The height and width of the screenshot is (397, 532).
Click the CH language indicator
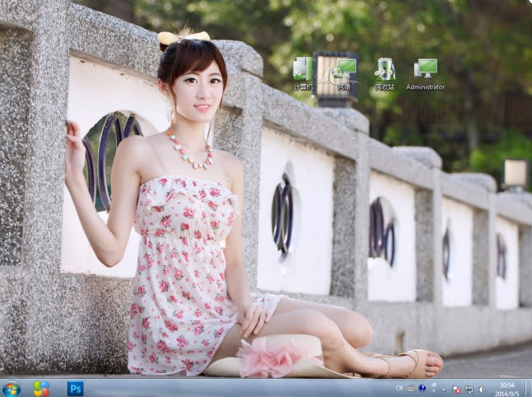(399, 387)
